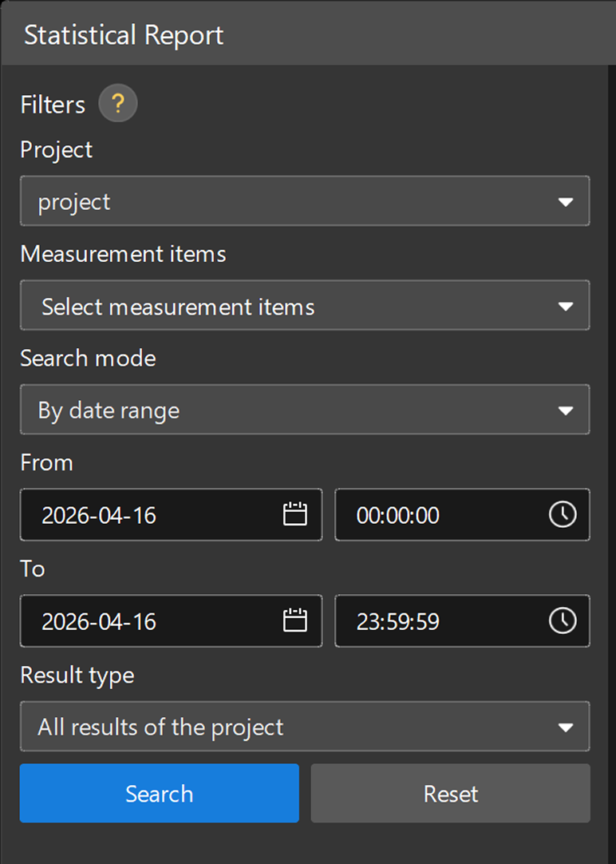Click 'By date range' search mode value
Viewport: 616px width, 864px height.
pyautogui.click(x=109, y=410)
